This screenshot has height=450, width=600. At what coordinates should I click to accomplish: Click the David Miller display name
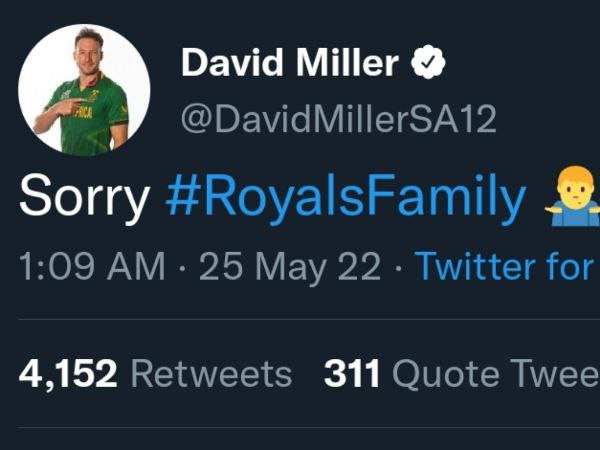pos(291,65)
